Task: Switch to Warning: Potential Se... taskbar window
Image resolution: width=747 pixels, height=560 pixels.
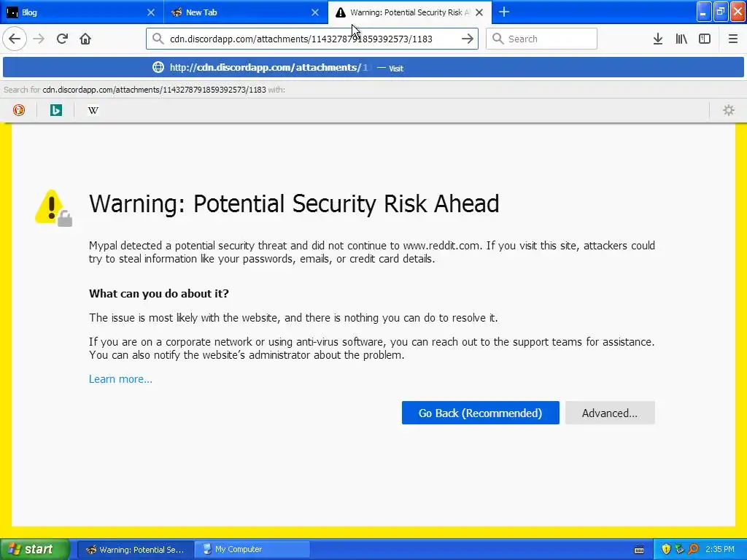Action: tap(135, 550)
